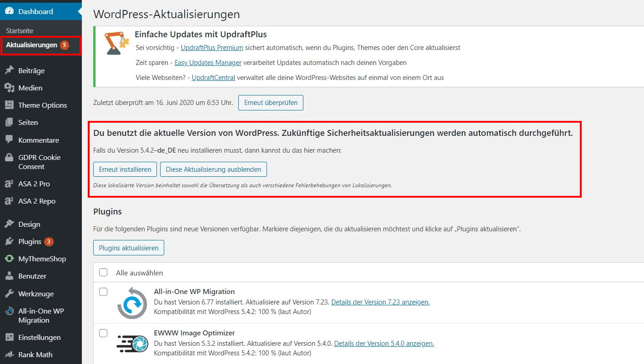Click the All-in-One WP Migration plugin logo
644x364 pixels.
(x=132, y=303)
